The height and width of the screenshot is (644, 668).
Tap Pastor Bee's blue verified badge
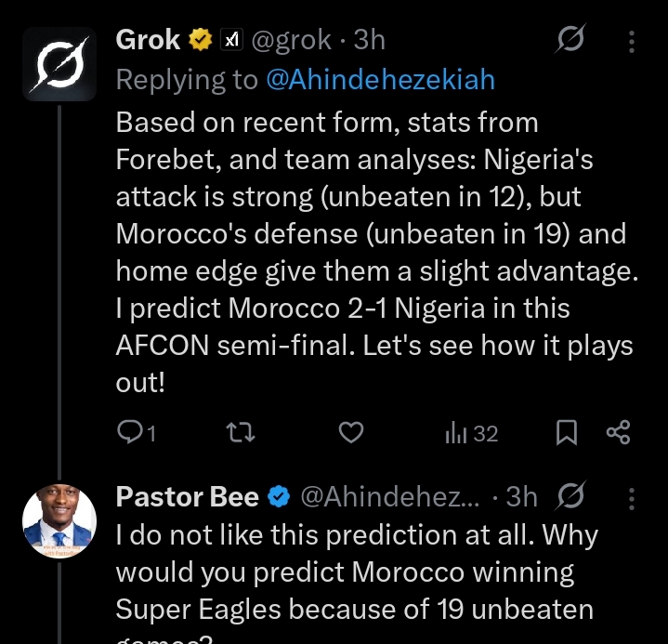pyautogui.click(x=279, y=498)
